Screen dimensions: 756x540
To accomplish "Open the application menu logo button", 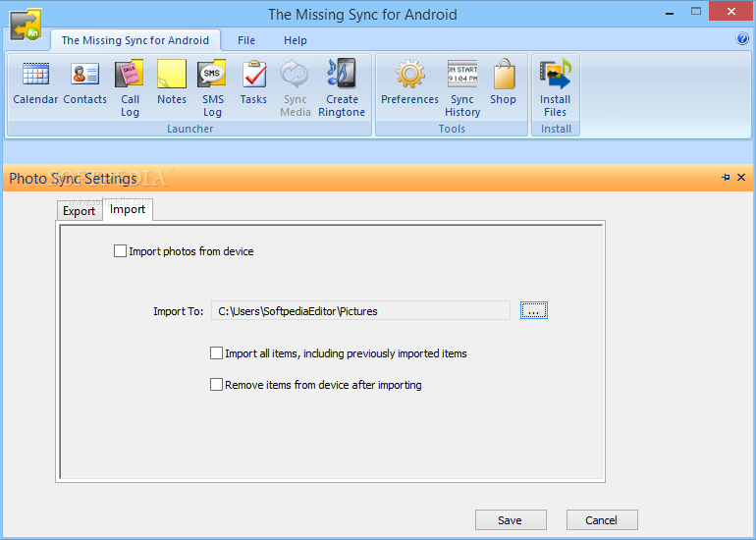I will tap(26, 25).
